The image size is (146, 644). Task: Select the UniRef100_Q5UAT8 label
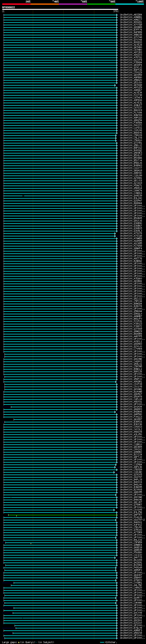click(131, 397)
